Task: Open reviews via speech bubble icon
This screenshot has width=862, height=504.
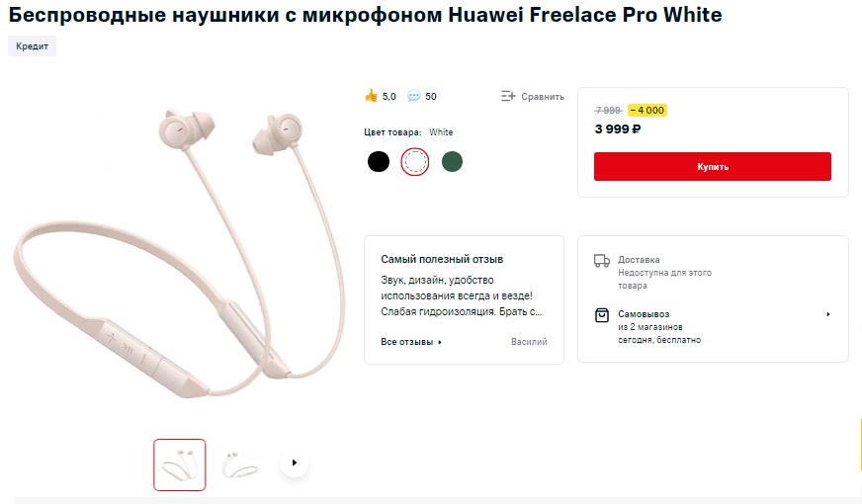Action: pyautogui.click(x=414, y=96)
